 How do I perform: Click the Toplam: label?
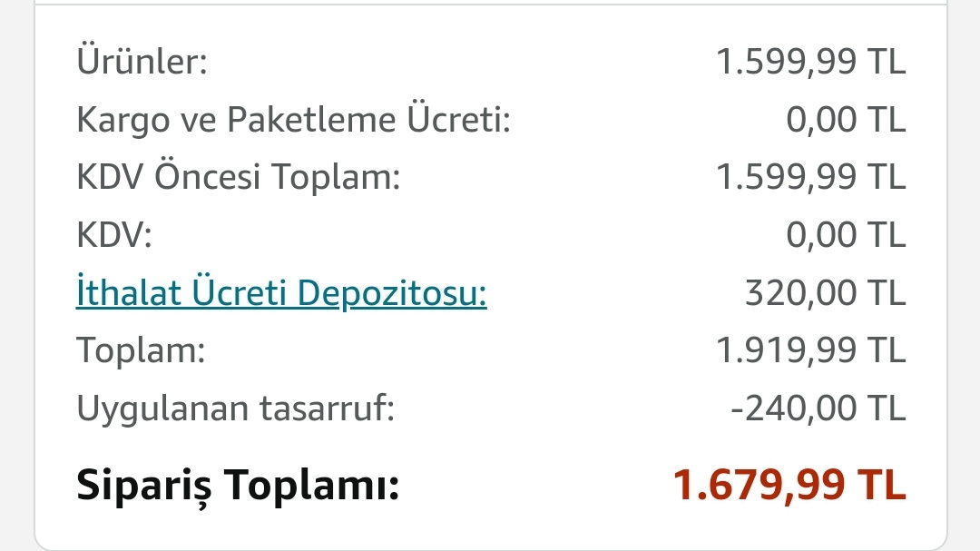pos(141,350)
